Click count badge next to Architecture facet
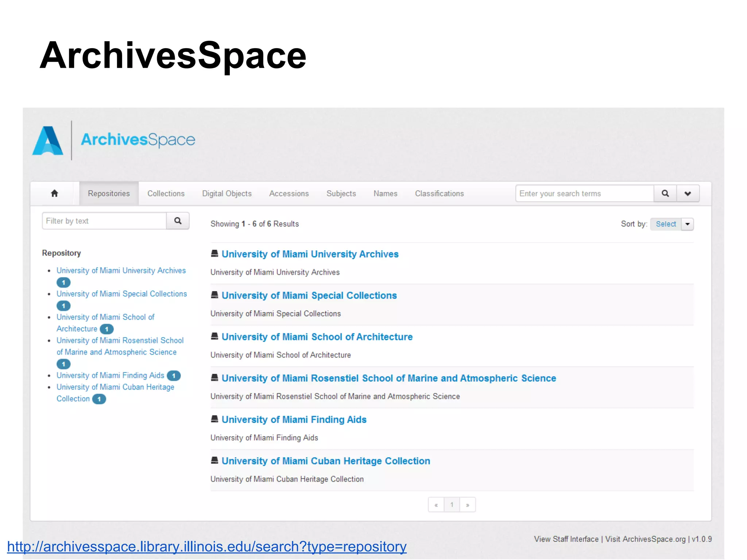747x560 pixels. coord(107,329)
